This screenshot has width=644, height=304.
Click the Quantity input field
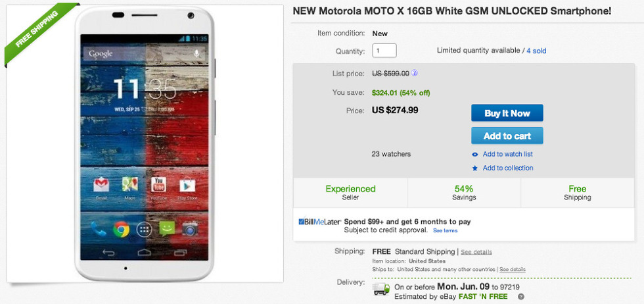pyautogui.click(x=384, y=51)
